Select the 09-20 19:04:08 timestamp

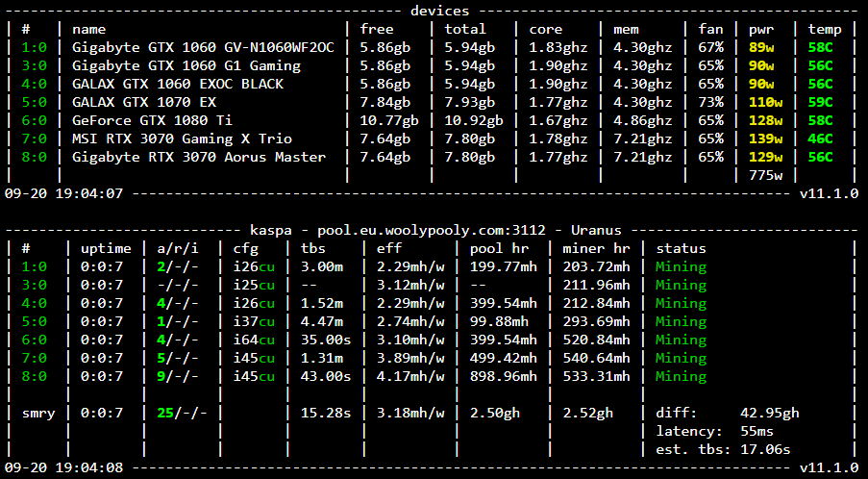(63, 467)
